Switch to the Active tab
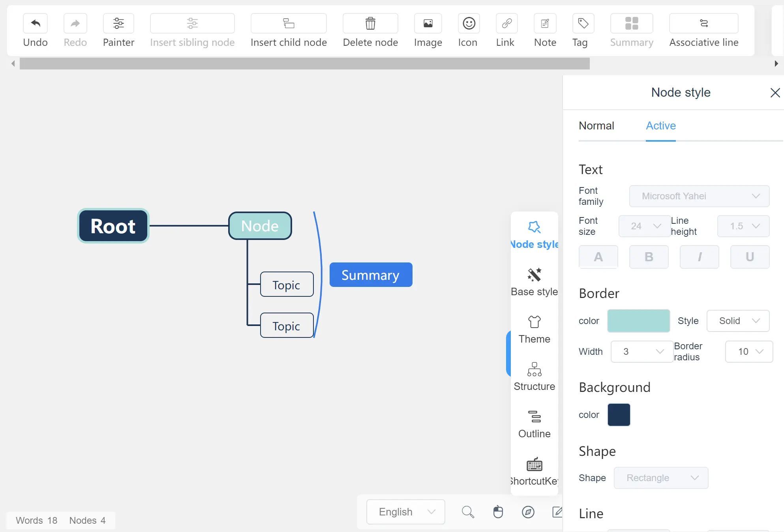Screen dimensions: 784x532 [x=661, y=126]
